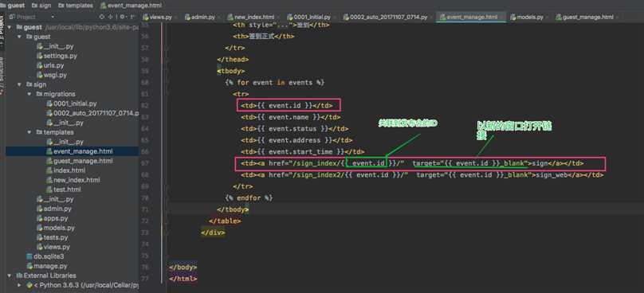Expand the Python 3.6.3 interpreter node

coord(19,285)
